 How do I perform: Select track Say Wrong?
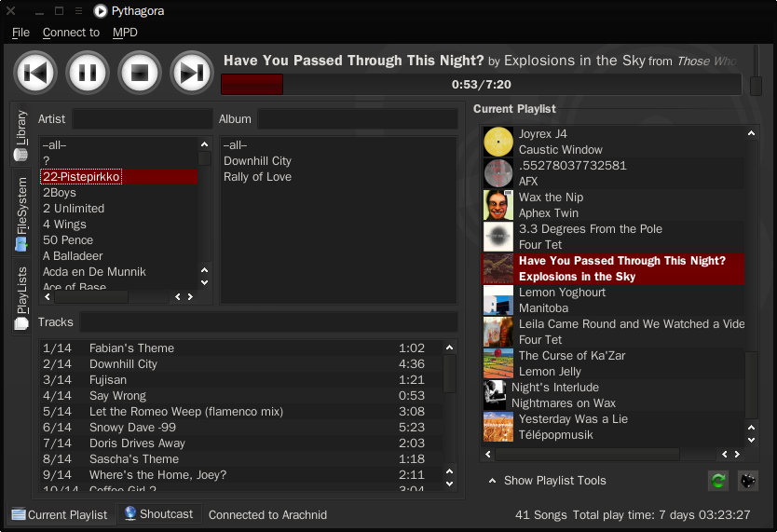point(241,396)
